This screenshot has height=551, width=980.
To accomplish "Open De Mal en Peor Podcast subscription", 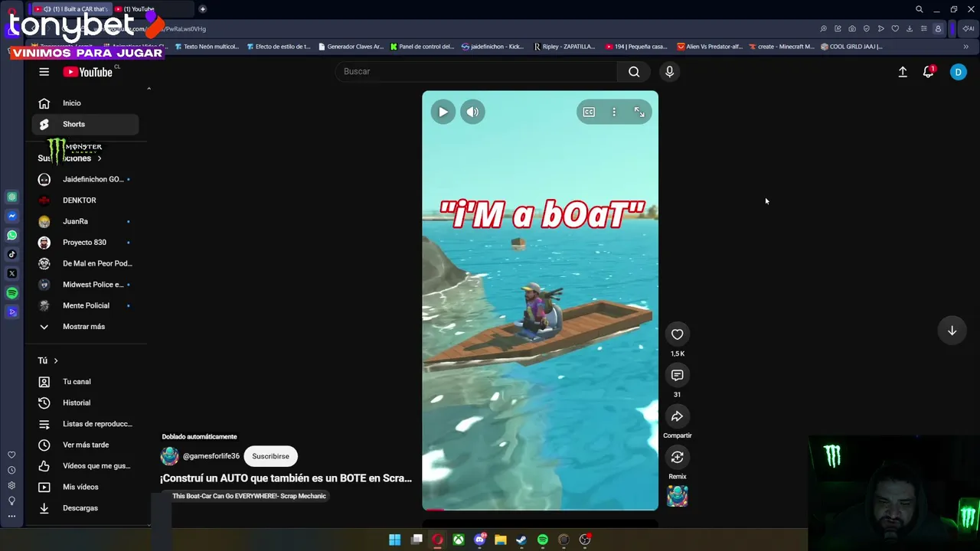I will click(x=85, y=263).
